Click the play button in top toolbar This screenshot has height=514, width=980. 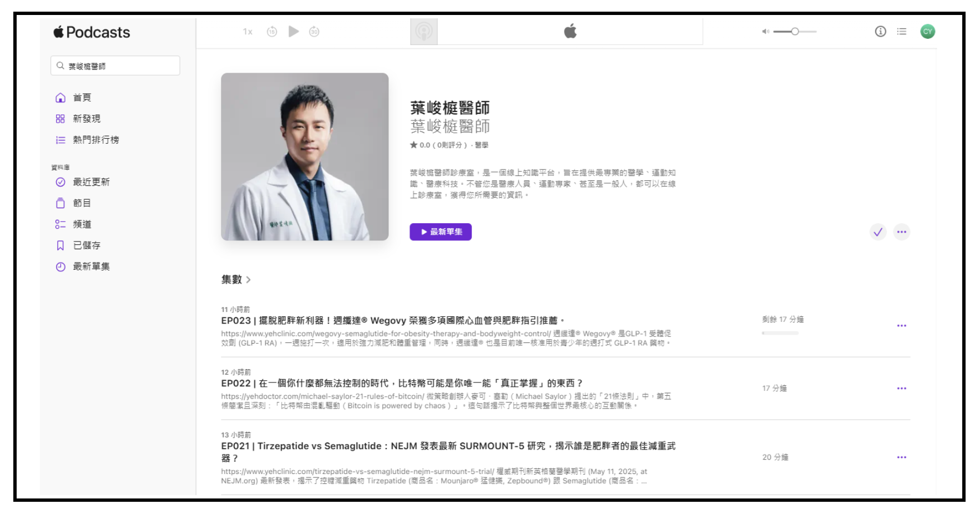[294, 32]
